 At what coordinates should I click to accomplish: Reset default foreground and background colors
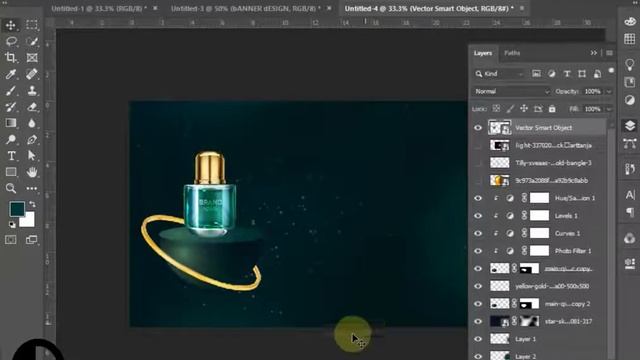(12, 224)
